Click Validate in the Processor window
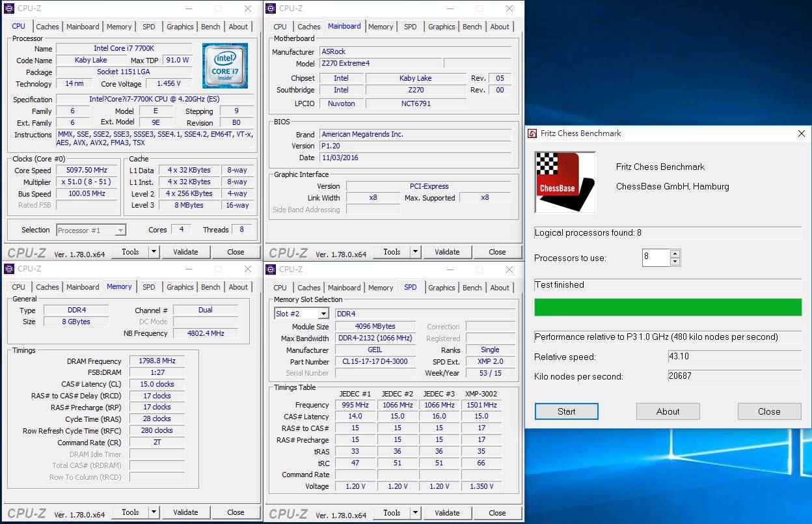This screenshot has width=812, height=524. (x=185, y=252)
